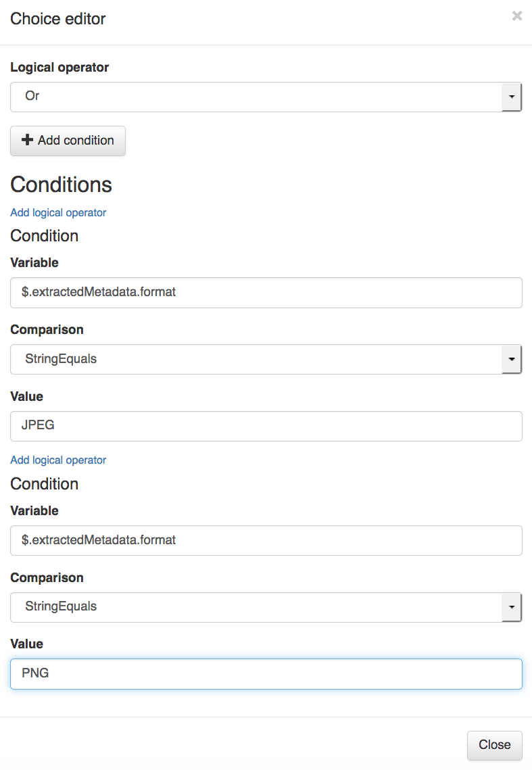
Task: Open the Logical operator dropdown arrow
Action: coord(511,97)
